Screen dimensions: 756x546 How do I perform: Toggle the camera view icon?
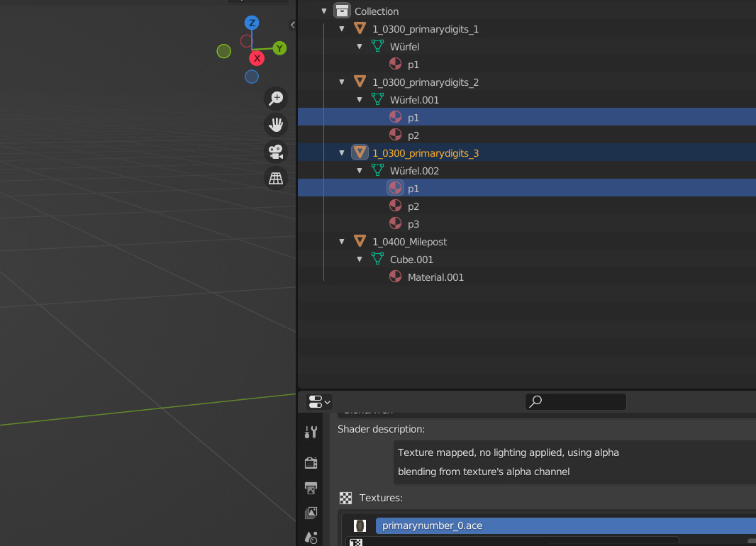[x=275, y=152]
